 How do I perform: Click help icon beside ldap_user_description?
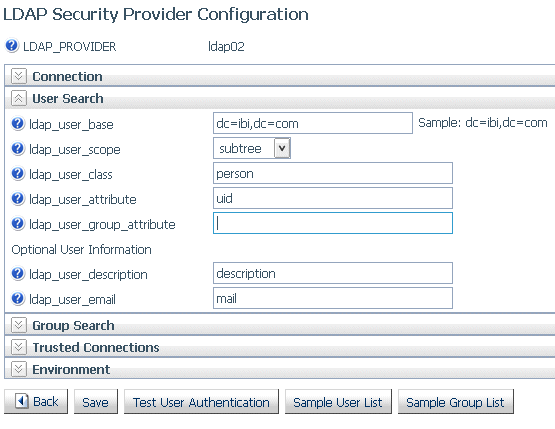click(x=18, y=273)
